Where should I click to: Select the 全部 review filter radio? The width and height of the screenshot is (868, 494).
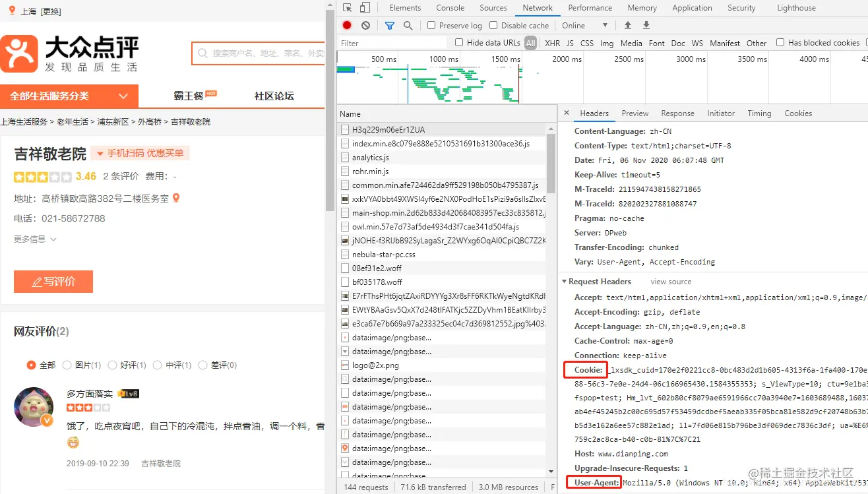pyautogui.click(x=31, y=365)
